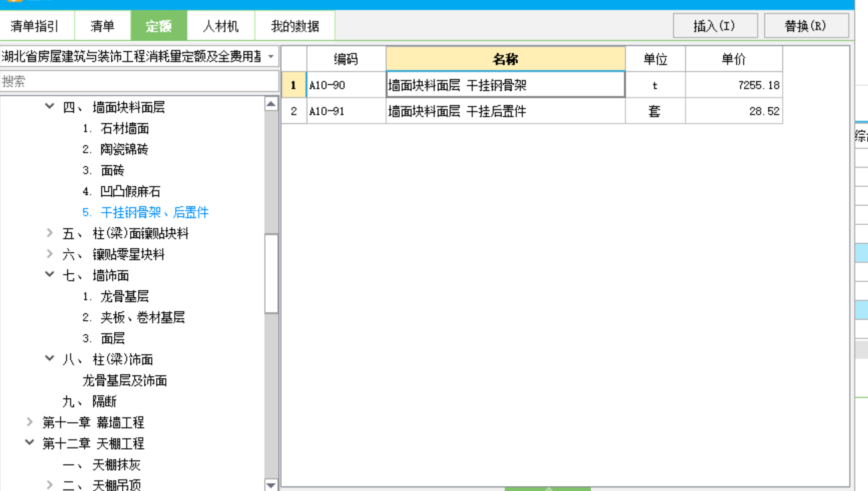Image resolution: width=868 pixels, height=491 pixels.
Task: Select 3. 面层 under 墙饰面
Action: (x=103, y=338)
